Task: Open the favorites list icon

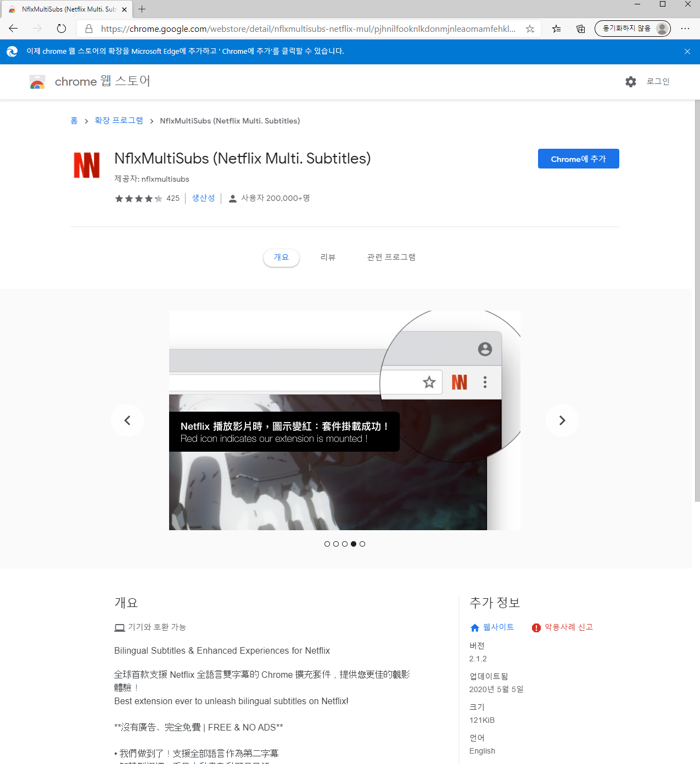Action: tap(556, 29)
